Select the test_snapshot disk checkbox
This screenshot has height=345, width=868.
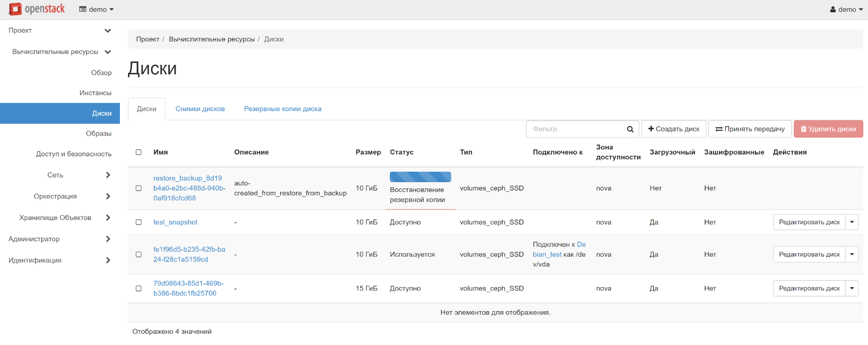coord(139,222)
